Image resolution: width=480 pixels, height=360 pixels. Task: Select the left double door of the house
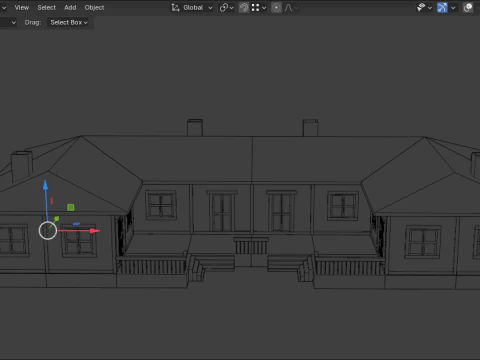(222, 211)
